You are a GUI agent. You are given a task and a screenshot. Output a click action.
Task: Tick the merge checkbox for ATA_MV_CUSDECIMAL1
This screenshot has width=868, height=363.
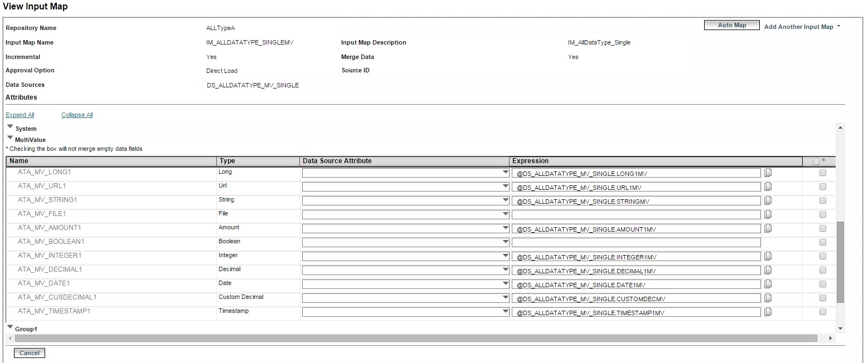[x=823, y=298]
